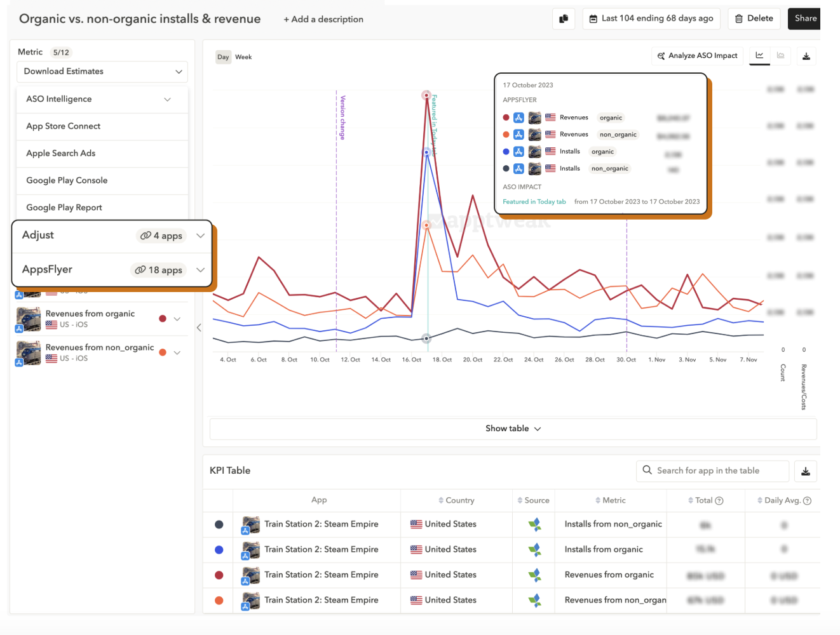Click the Total column help icon
Viewport: 840px width, 635px height.
[719, 500]
